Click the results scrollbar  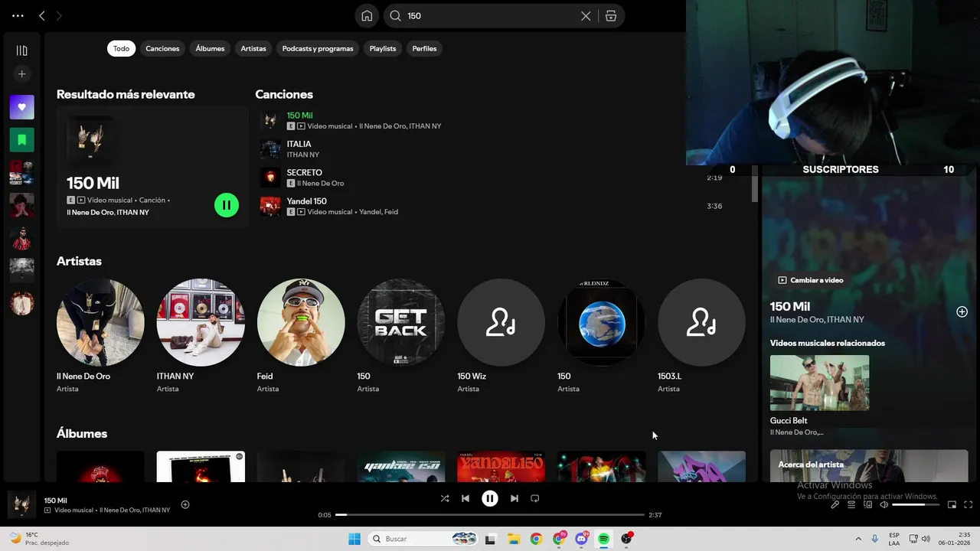tap(755, 184)
